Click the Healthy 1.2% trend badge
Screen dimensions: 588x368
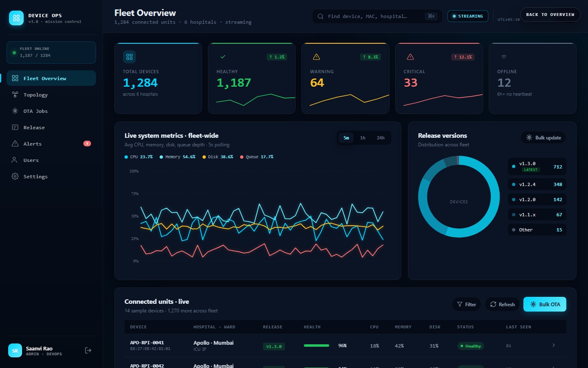click(x=277, y=57)
